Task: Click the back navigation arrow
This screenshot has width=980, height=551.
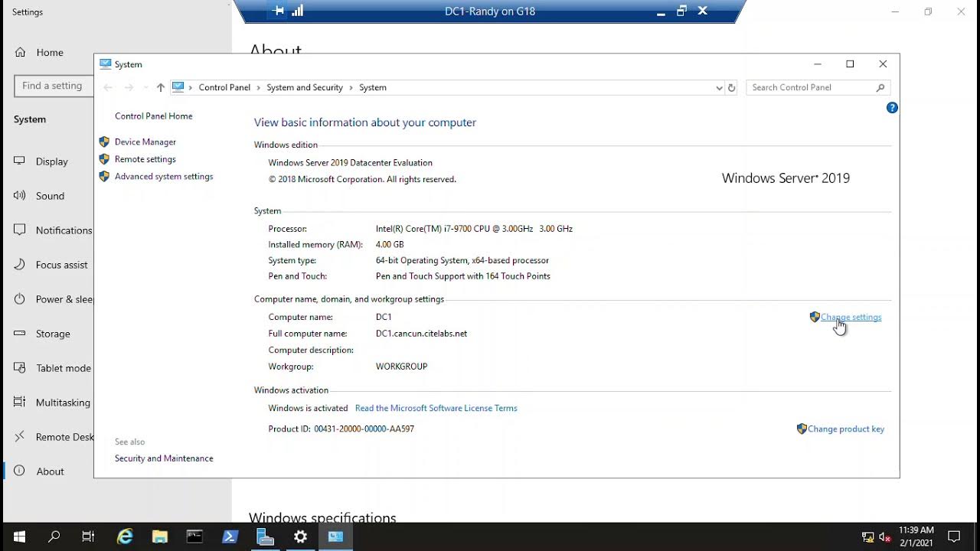Action: 108,87
